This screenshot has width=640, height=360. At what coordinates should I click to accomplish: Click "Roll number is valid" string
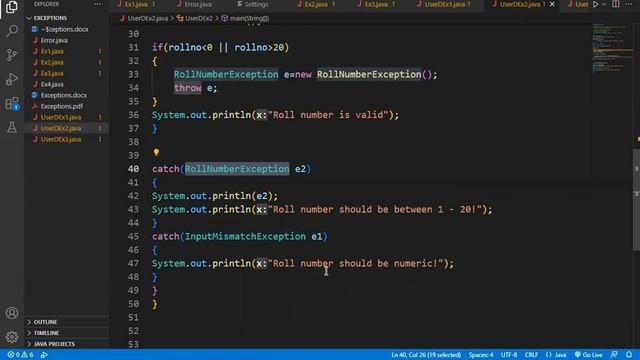pyautogui.click(x=328, y=115)
